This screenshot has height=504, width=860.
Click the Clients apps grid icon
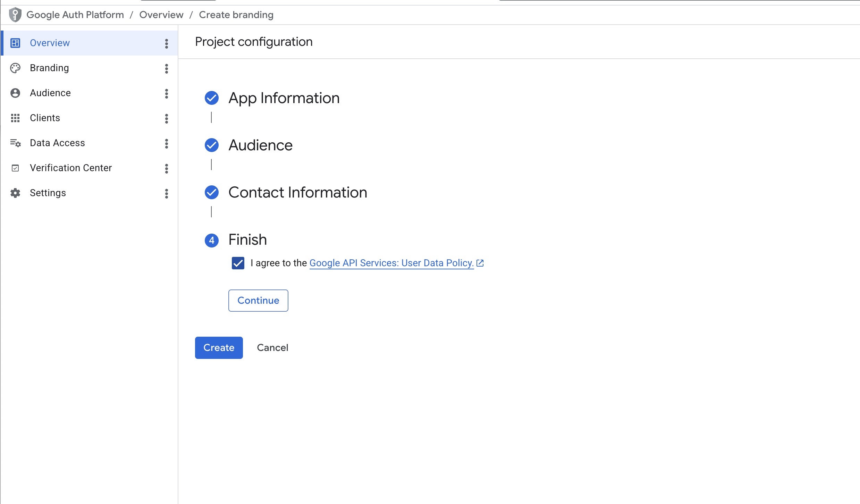pos(15,118)
